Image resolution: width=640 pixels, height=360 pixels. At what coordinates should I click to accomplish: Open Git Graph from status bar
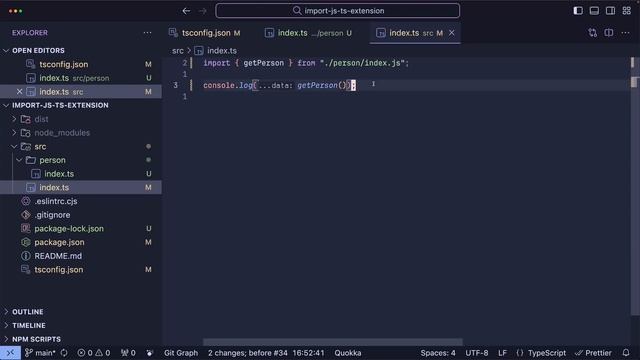(181, 353)
